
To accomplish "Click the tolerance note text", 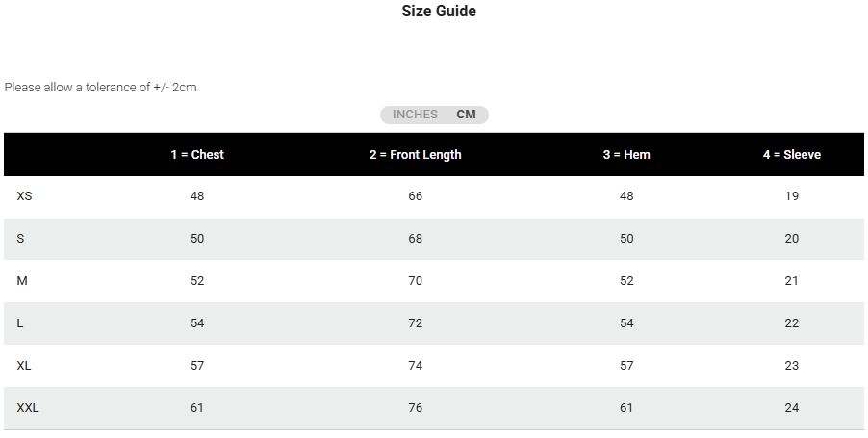I will 101,87.
